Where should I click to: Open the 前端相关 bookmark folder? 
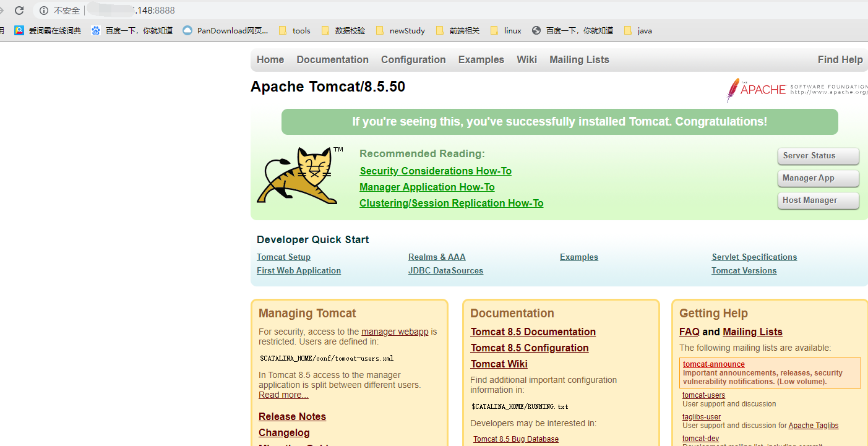(458, 30)
